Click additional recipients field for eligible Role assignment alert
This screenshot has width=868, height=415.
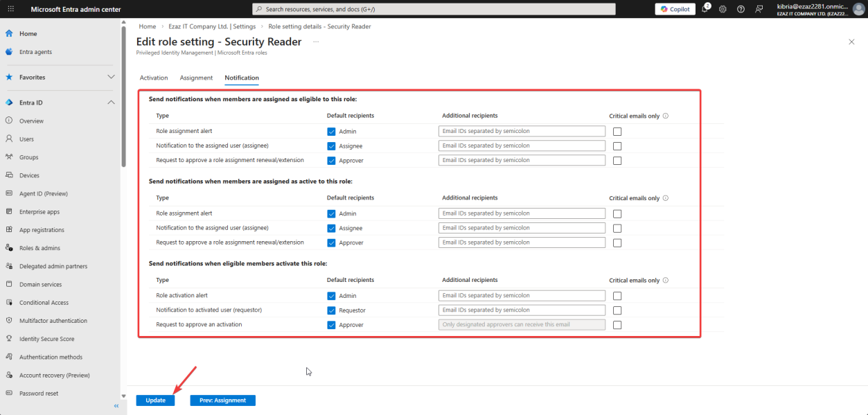click(x=522, y=131)
